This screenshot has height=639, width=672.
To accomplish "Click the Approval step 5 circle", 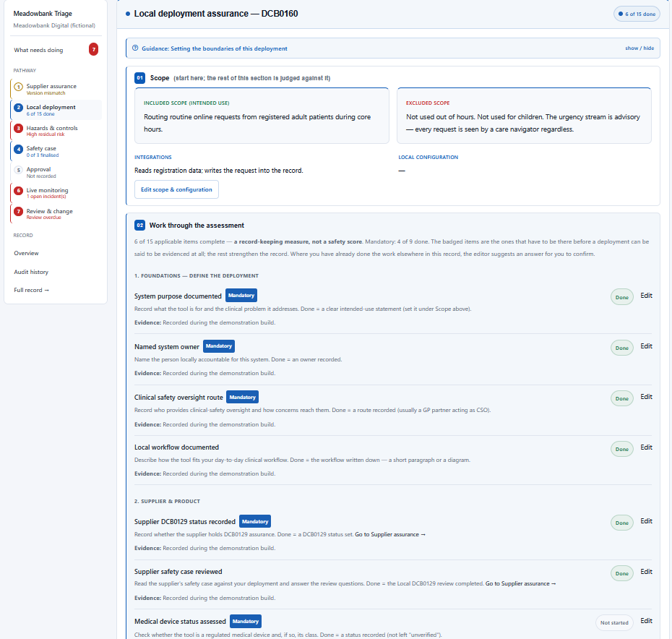I will coord(19,170).
